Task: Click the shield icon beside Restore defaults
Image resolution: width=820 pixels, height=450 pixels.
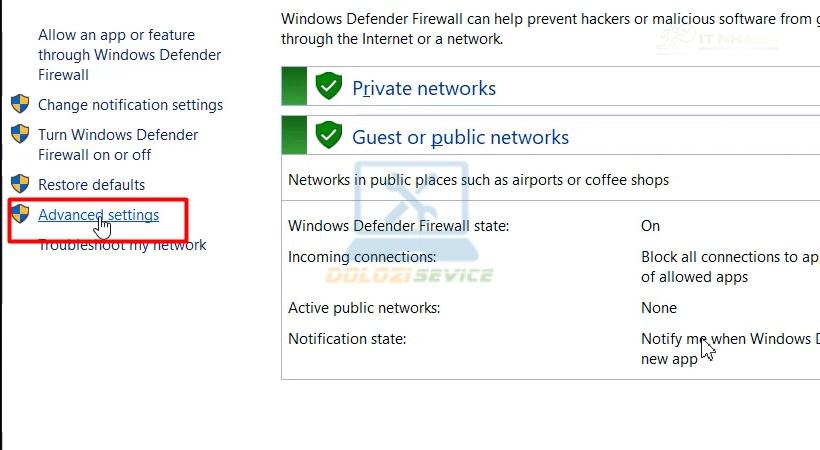Action: coord(20,184)
